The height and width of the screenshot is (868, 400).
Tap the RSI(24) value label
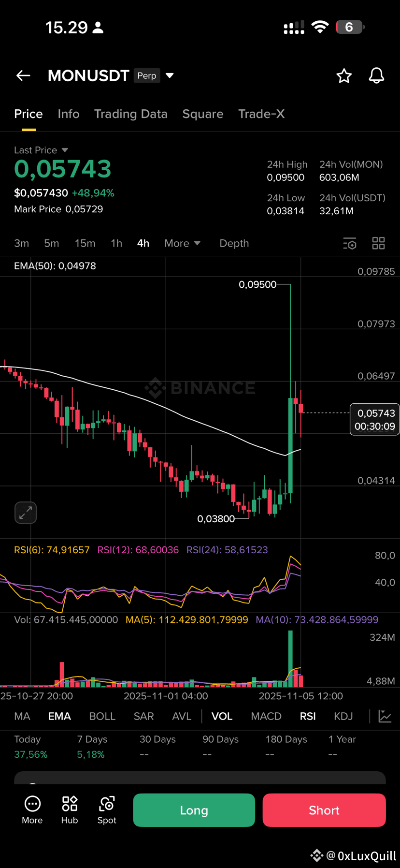coord(227,550)
